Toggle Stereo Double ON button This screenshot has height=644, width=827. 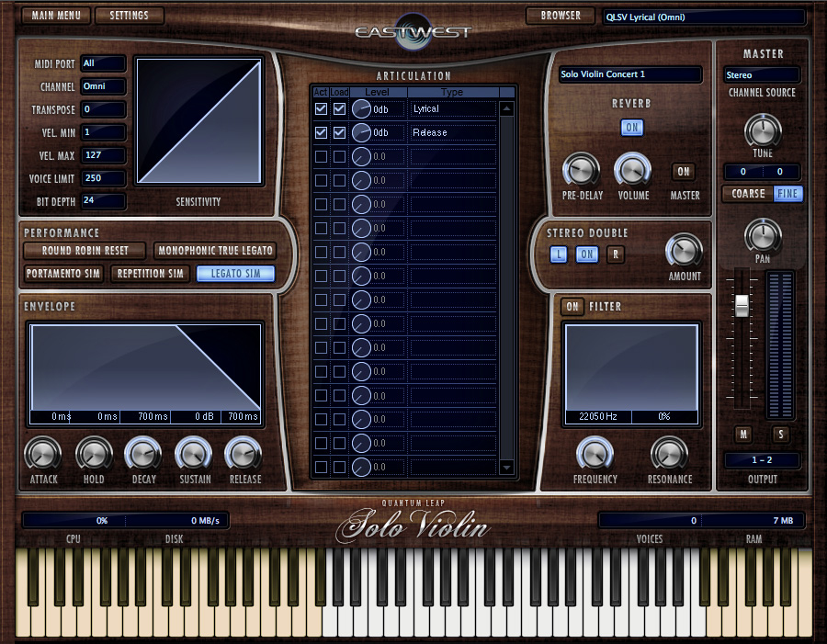(x=587, y=254)
